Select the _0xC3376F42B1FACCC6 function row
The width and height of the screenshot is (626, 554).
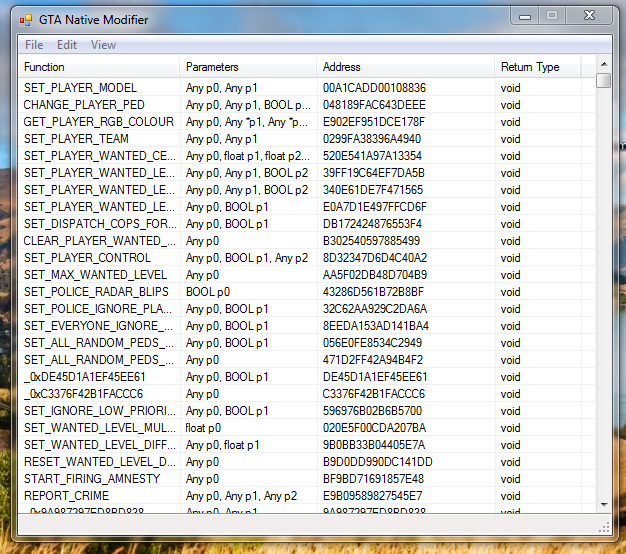click(x=306, y=394)
